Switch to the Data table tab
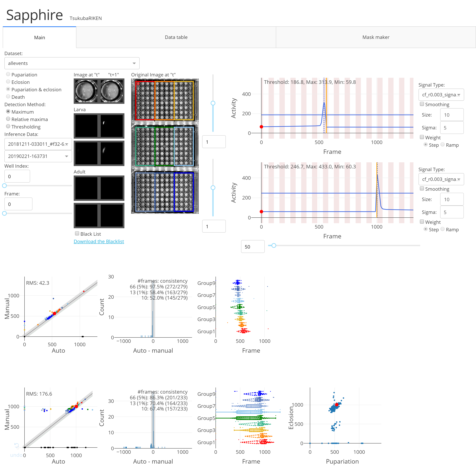 pyautogui.click(x=176, y=37)
